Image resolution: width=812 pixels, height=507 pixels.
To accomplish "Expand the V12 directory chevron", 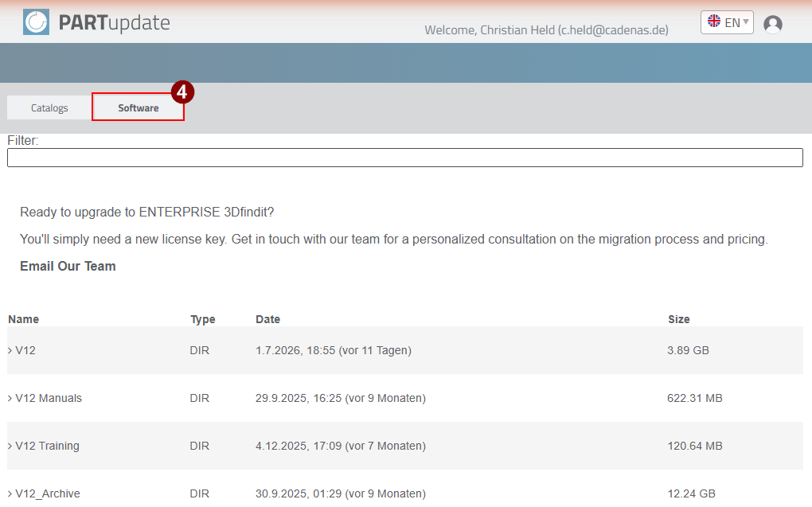I will tap(10, 350).
